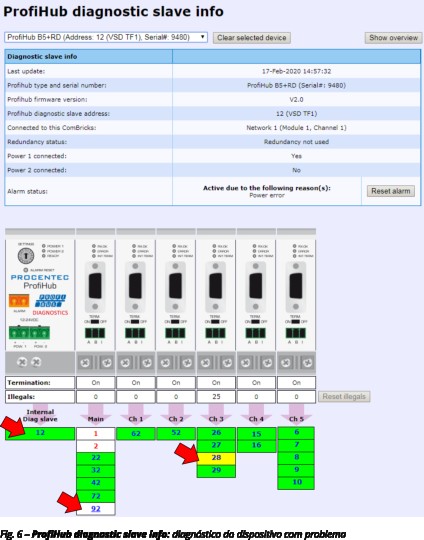Click the Ch 5 DB9 connector
This screenshot has width=424, height=540.
pyautogui.click(x=296, y=286)
